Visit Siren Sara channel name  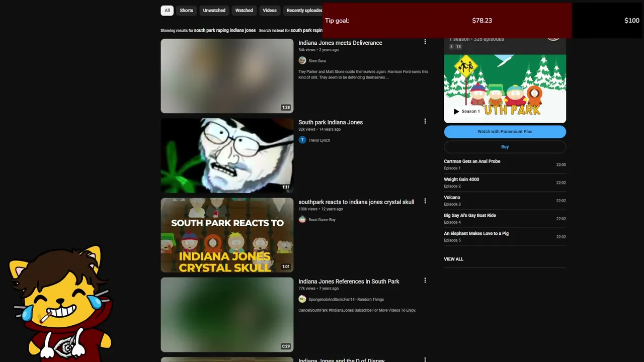(317, 61)
